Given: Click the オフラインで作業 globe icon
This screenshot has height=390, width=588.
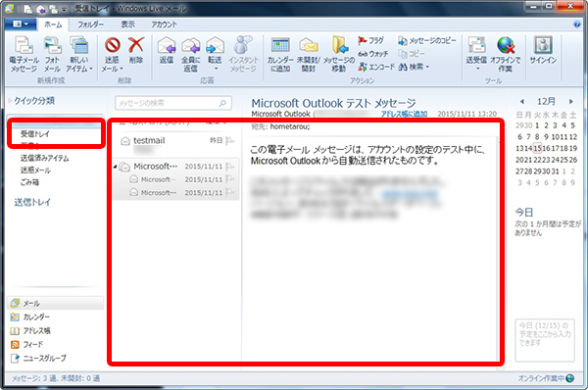Looking at the screenshot, I should coord(505,46).
